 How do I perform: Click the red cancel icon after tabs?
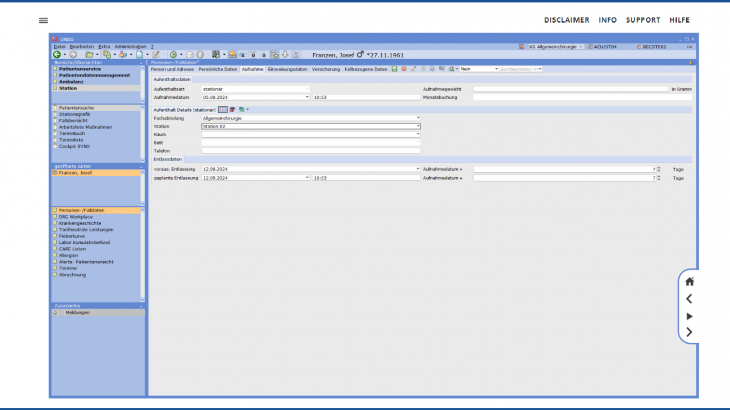pyautogui.click(x=403, y=69)
